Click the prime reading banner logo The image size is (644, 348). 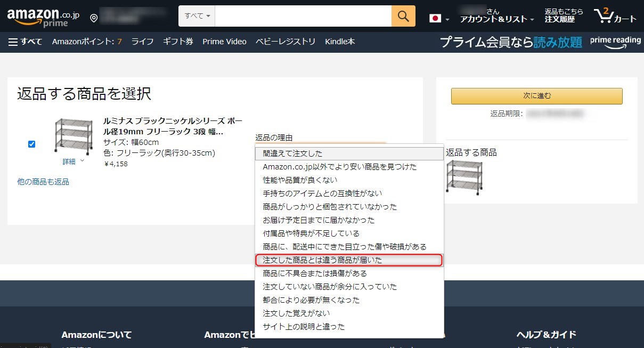(x=615, y=42)
